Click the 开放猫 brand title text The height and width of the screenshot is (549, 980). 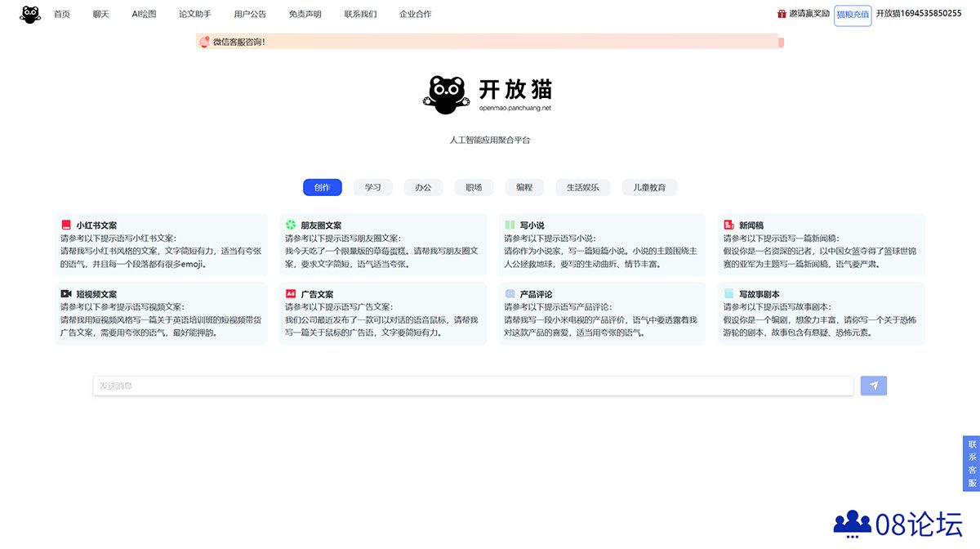click(515, 88)
